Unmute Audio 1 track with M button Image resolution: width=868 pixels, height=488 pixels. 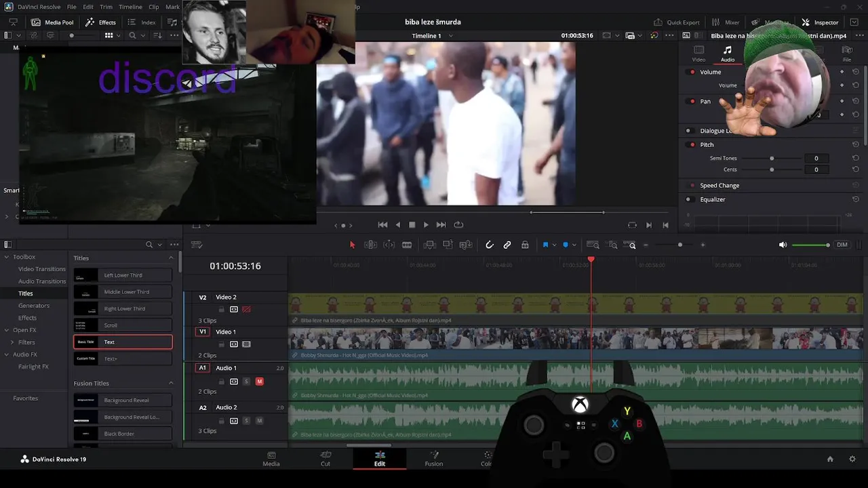pyautogui.click(x=259, y=382)
